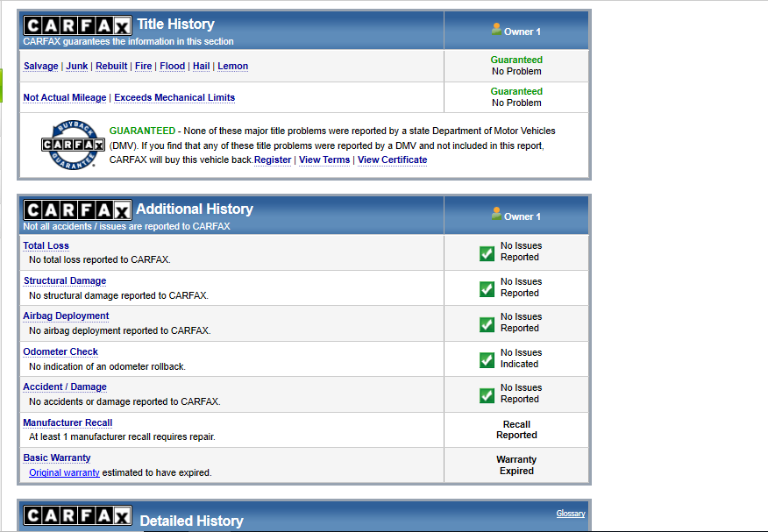Screen dimensions: 768x532
Task: Click the Warranty Expired status text
Action: coord(516,465)
